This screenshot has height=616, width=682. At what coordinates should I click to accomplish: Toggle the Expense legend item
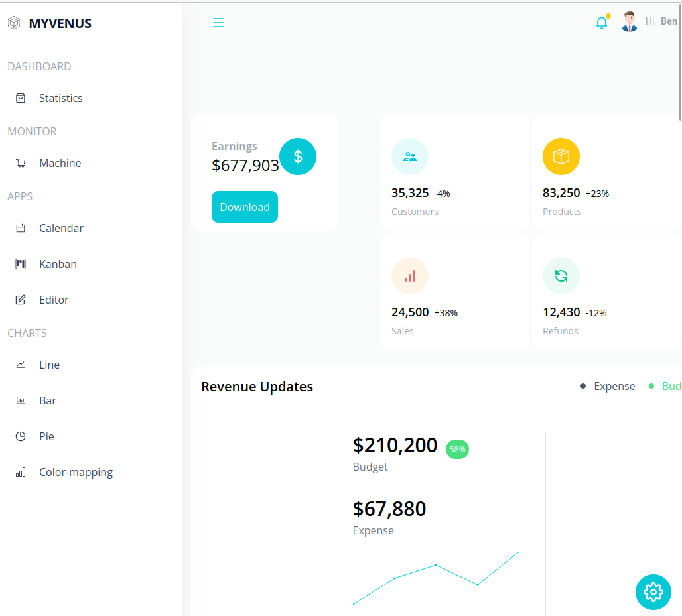tap(608, 386)
